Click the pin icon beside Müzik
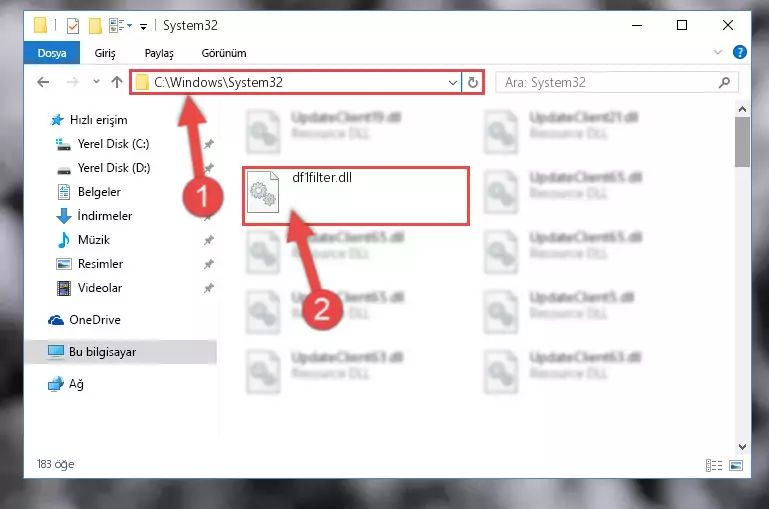 pyautogui.click(x=209, y=240)
